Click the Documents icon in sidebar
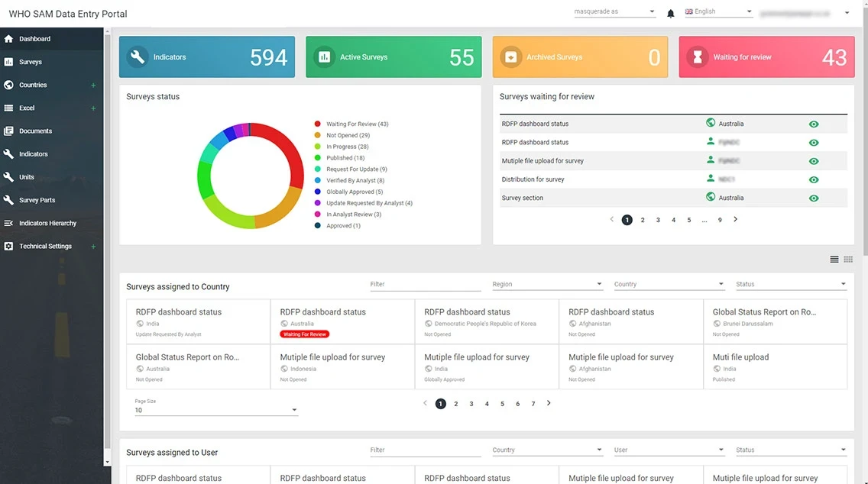The height and width of the screenshot is (484, 868). pyautogui.click(x=8, y=131)
